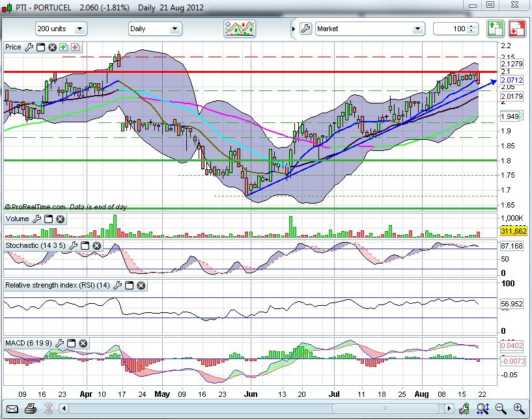532x419 pixels.
Task: Click the MACD (6 19 9) label
Action: coord(29,343)
